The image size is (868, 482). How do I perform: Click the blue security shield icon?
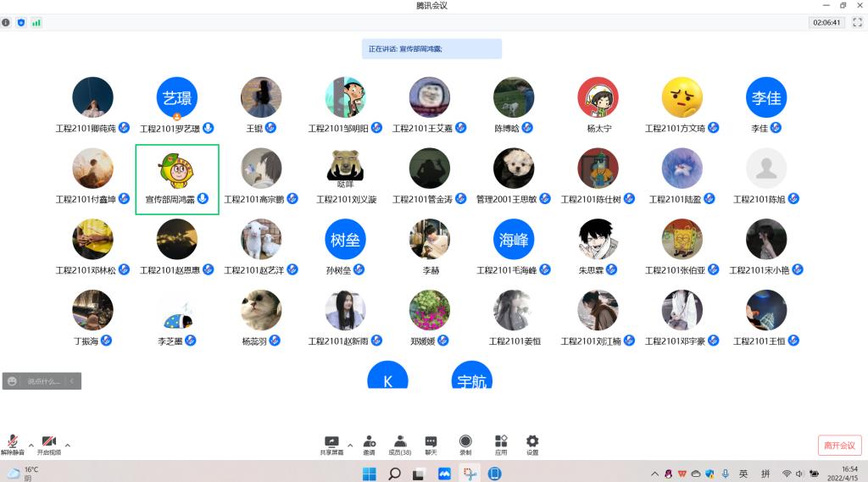click(x=21, y=22)
